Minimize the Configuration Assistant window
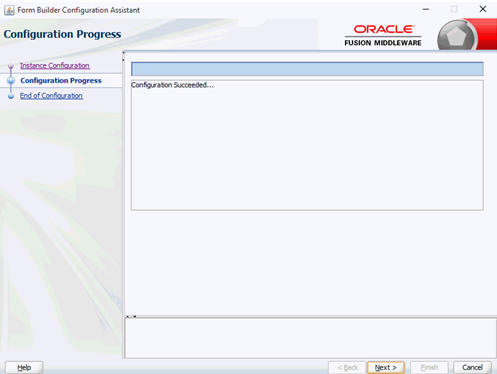 click(x=426, y=9)
